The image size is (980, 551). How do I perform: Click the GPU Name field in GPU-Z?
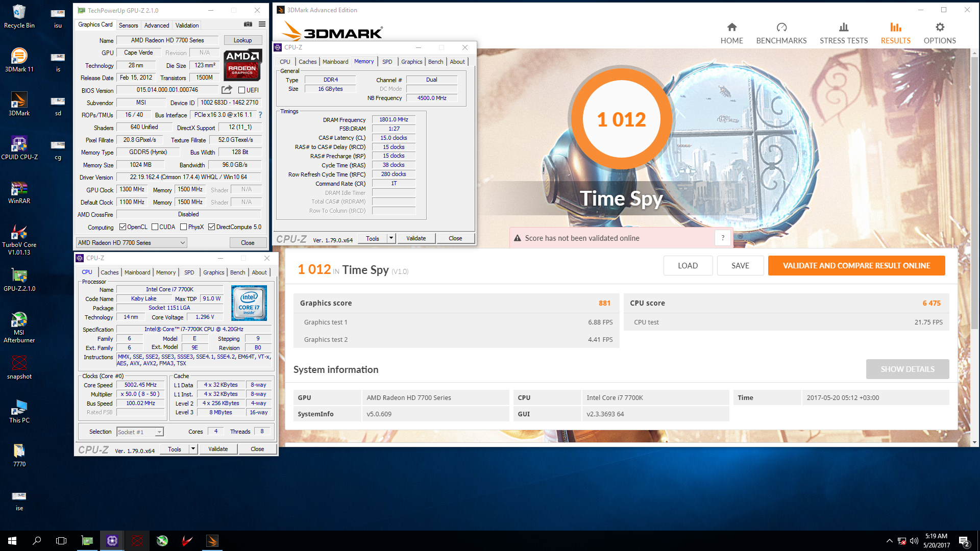(167, 40)
